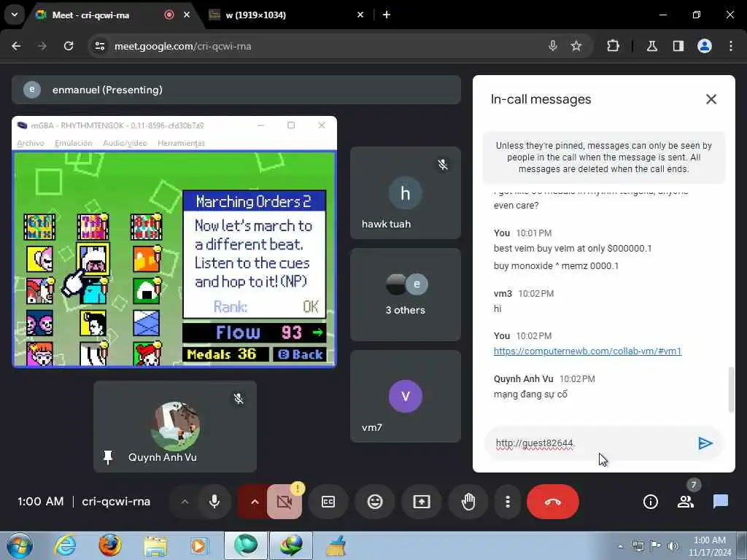Image resolution: width=747 pixels, height=560 pixels.
Task: Select the hawk tuah participant tile
Action: pos(406,192)
